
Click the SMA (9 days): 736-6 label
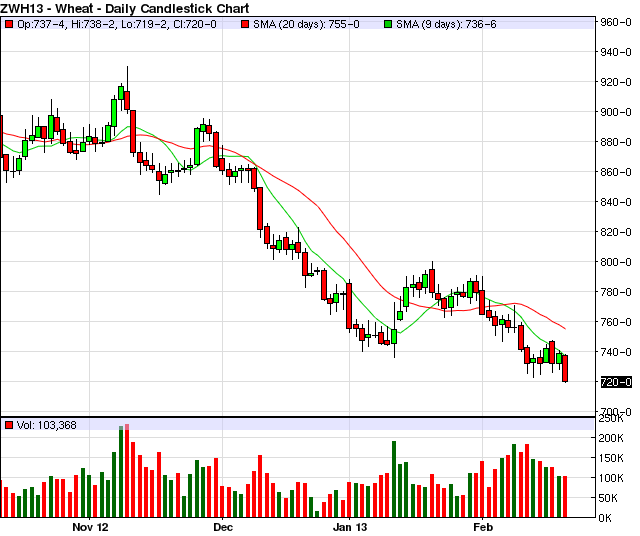pyautogui.click(x=446, y=24)
